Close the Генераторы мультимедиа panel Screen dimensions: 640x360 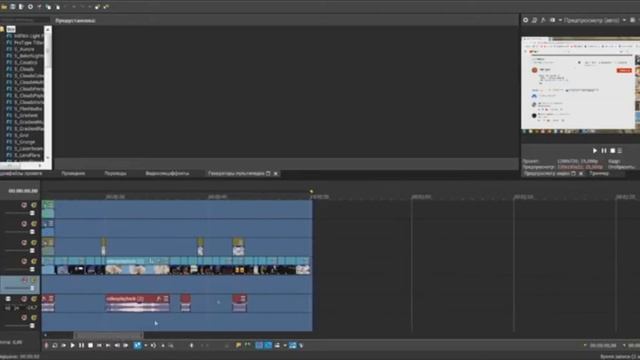[276, 173]
